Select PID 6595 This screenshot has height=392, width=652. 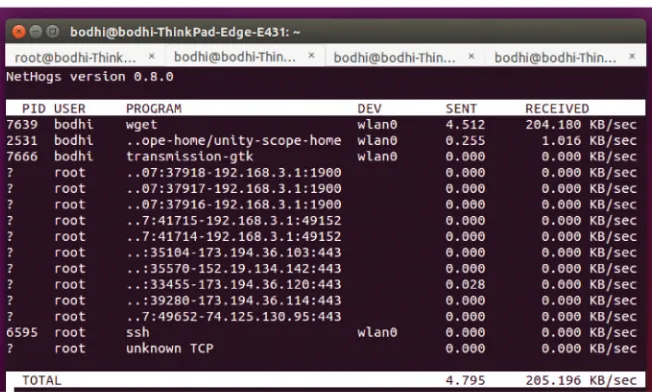tap(22, 333)
